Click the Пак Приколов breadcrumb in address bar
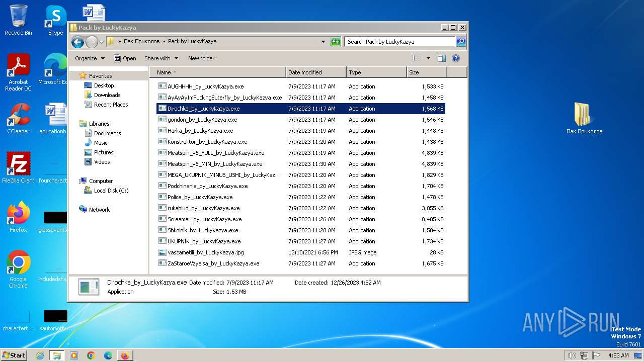 pyautogui.click(x=142, y=42)
